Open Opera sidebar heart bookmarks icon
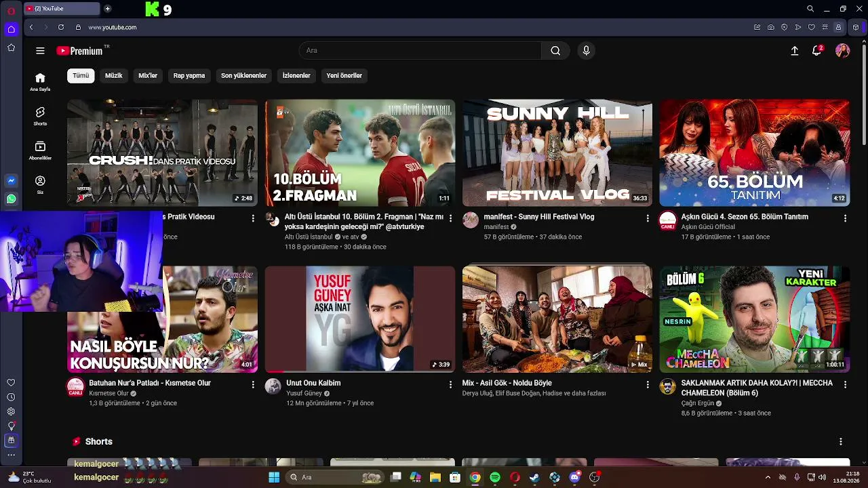This screenshot has width=868, height=488. click(x=11, y=383)
